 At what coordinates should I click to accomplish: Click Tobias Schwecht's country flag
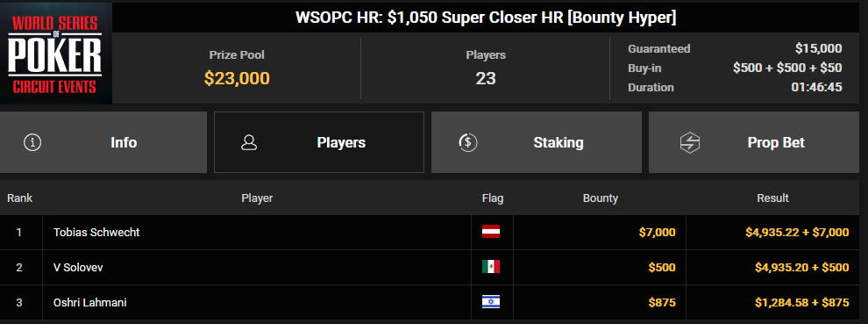[x=491, y=232]
